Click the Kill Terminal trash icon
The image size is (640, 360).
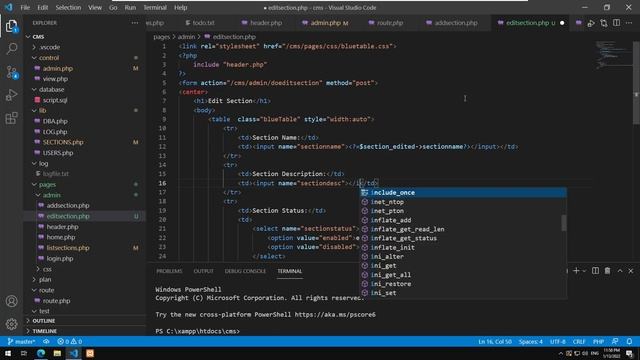(607, 271)
